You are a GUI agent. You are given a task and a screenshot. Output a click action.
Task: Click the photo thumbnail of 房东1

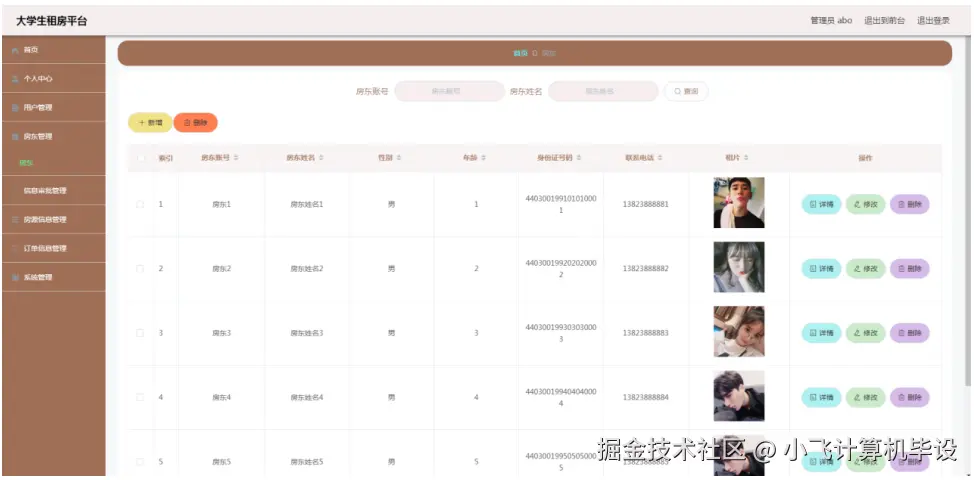point(739,203)
